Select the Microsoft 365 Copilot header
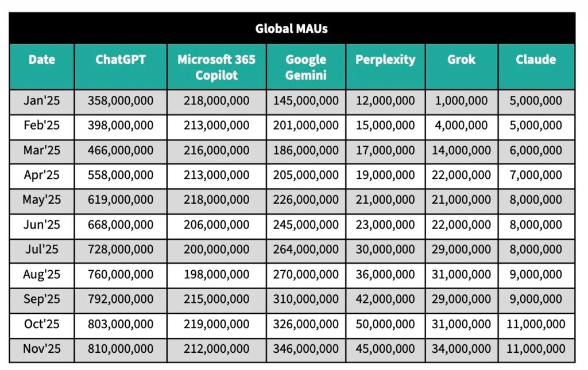Image resolution: width=588 pixels, height=370 pixels. [216, 67]
